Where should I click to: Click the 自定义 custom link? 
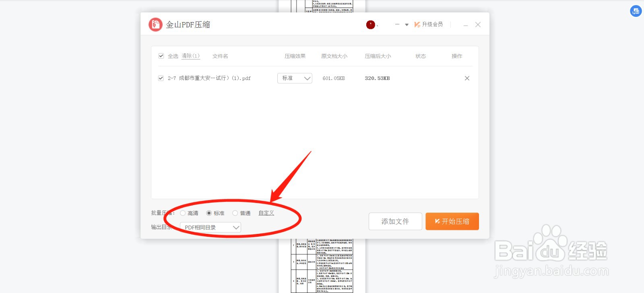(266, 213)
